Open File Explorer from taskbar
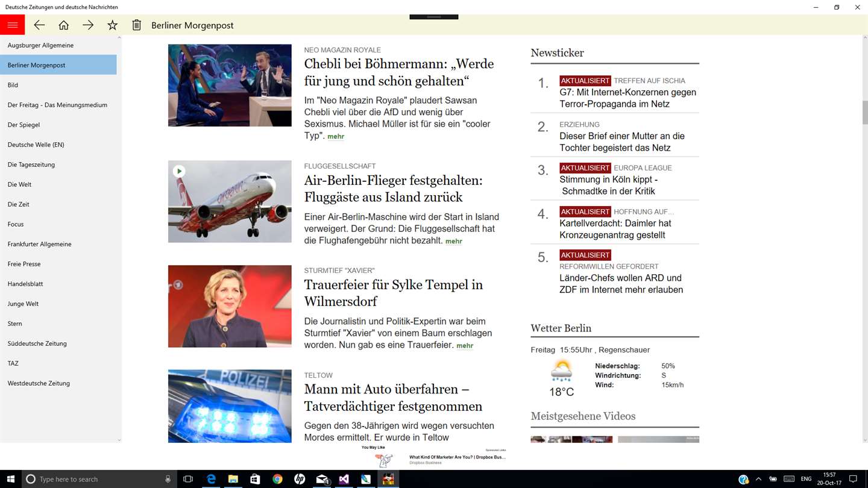868x488 pixels. 233,479
